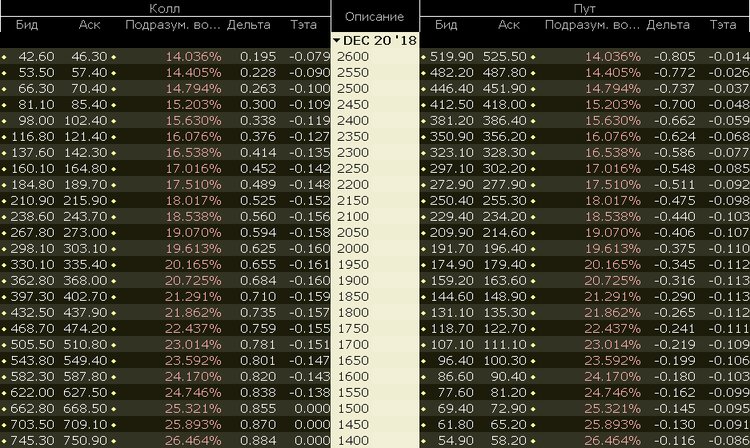750x448 pixels.
Task: Select strike 1400 row
Action: [x=353, y=441]
